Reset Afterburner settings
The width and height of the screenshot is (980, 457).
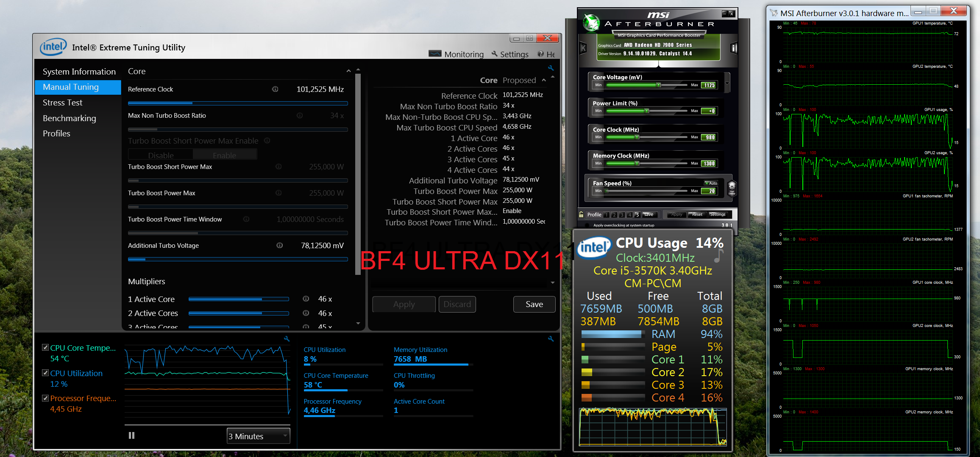[697, 215]
